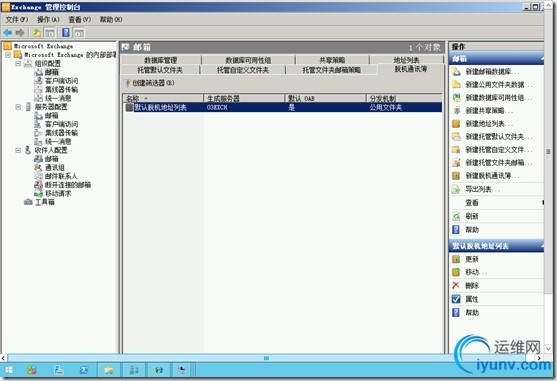Collapse the 服务器配置 tree node
Screen dimensions: 557x381
pyautogui.click(x=18, y=107)
